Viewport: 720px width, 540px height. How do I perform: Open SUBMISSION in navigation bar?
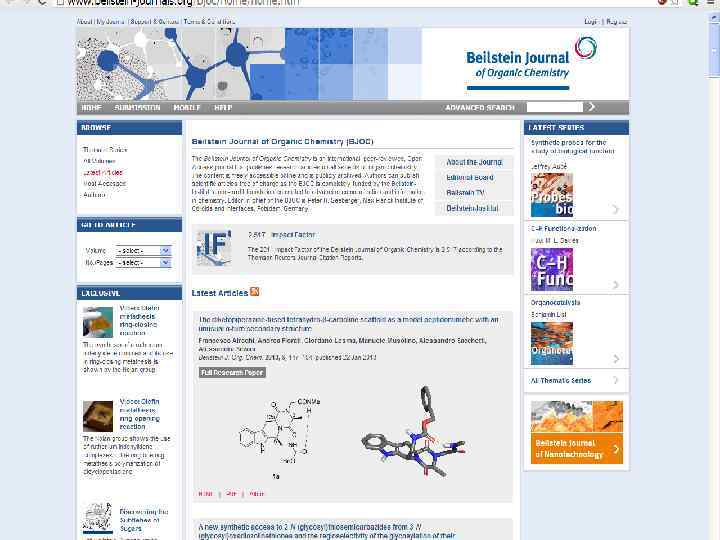[137, 107]
